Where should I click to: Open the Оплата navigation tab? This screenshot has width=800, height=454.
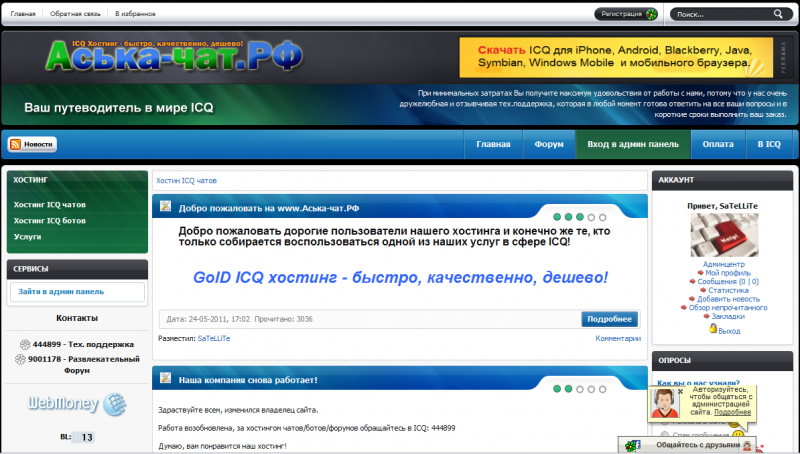718,144
